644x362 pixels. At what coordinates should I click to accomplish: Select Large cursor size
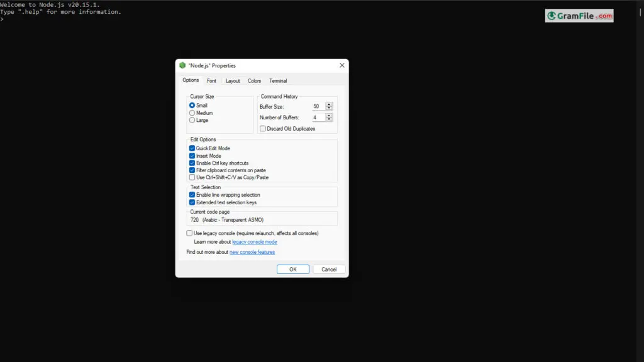coord(192,120)
